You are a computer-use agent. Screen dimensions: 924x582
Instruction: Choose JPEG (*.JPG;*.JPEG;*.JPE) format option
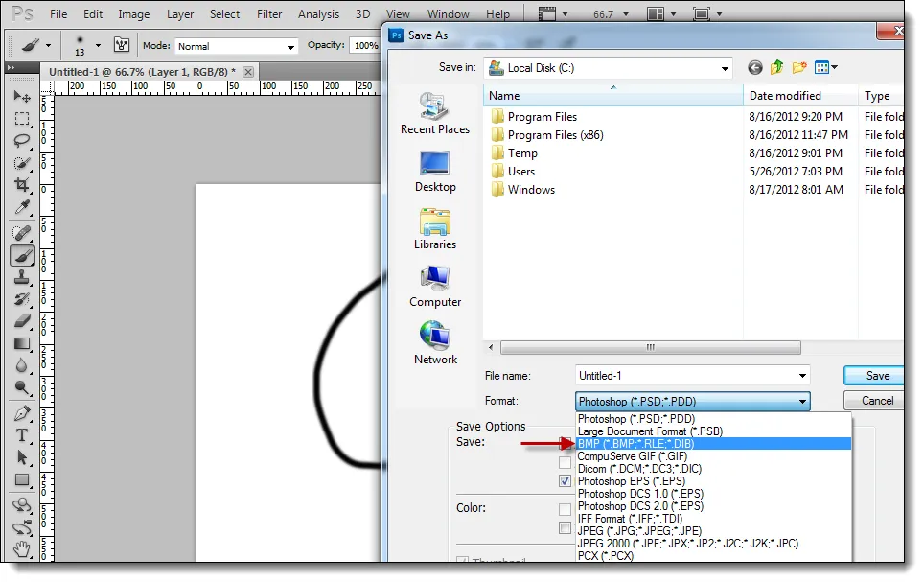tap(714, 530)
